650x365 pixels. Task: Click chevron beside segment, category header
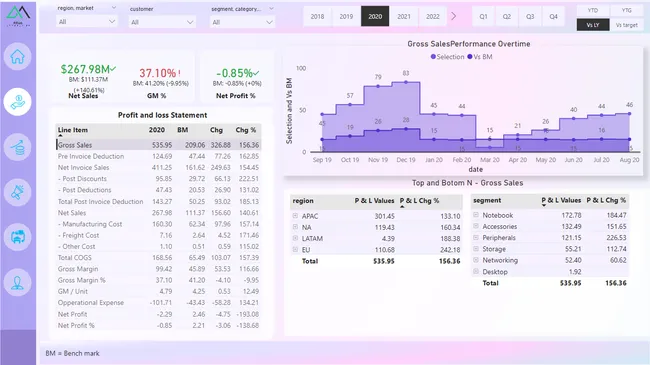271,8
